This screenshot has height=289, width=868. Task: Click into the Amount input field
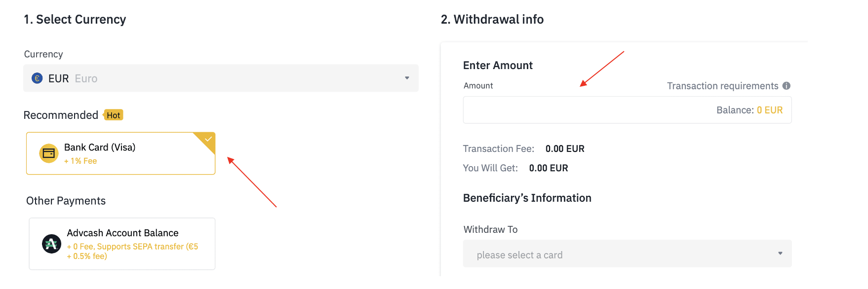point(588,110)
